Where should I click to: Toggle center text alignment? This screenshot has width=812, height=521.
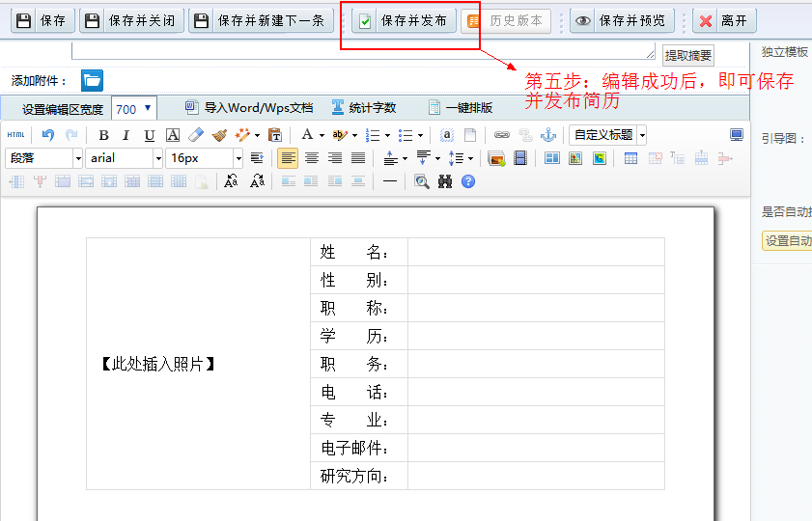click(311, 158)
